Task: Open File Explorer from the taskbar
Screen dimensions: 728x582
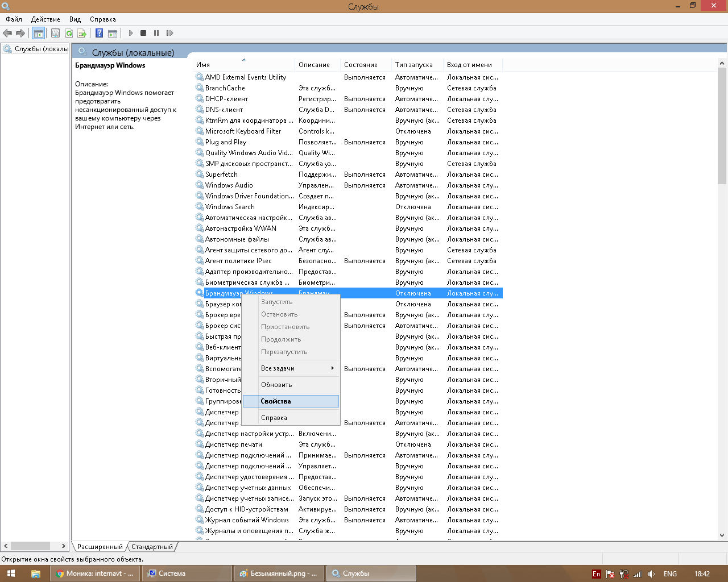Action: point(35,573)
